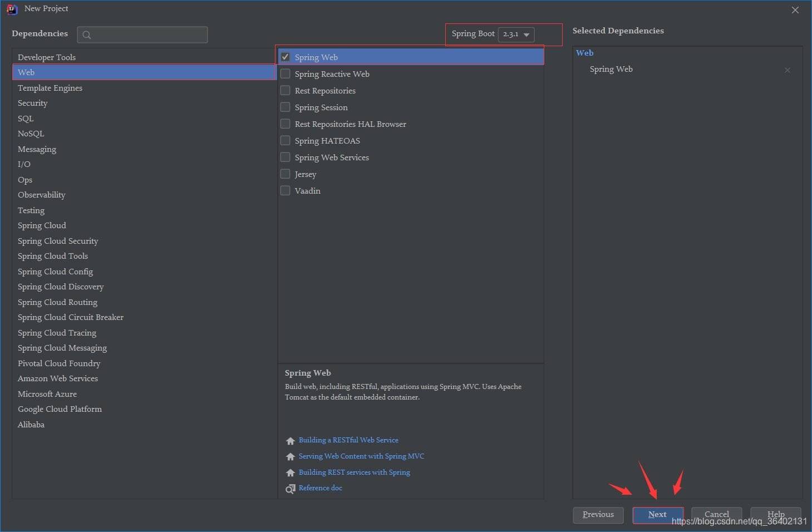Open Spring Cloud Discovery category
This screenshot has height=532, width=812.
[x=144, y=287]
